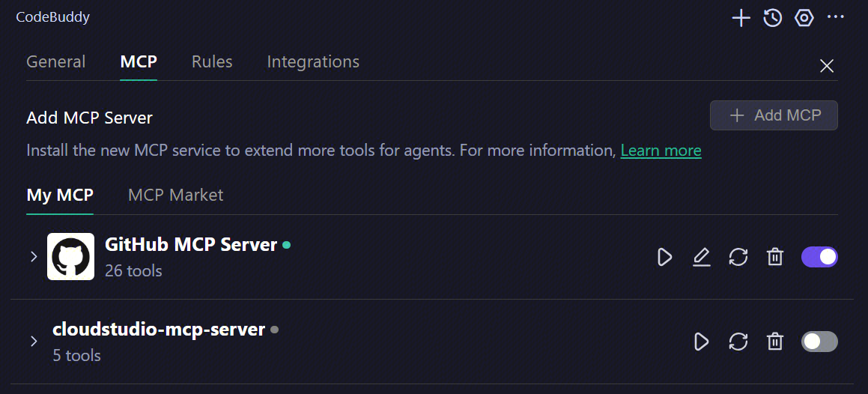Delete the cloudstudio-mcp-server

pos(774,342)
